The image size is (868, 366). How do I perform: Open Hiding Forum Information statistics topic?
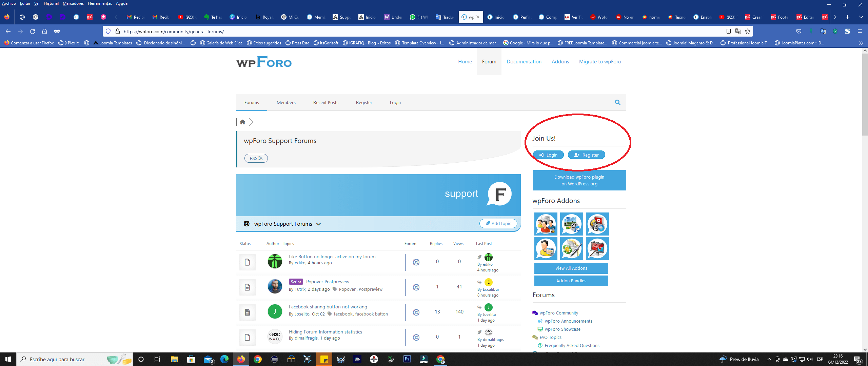point(325,332)
